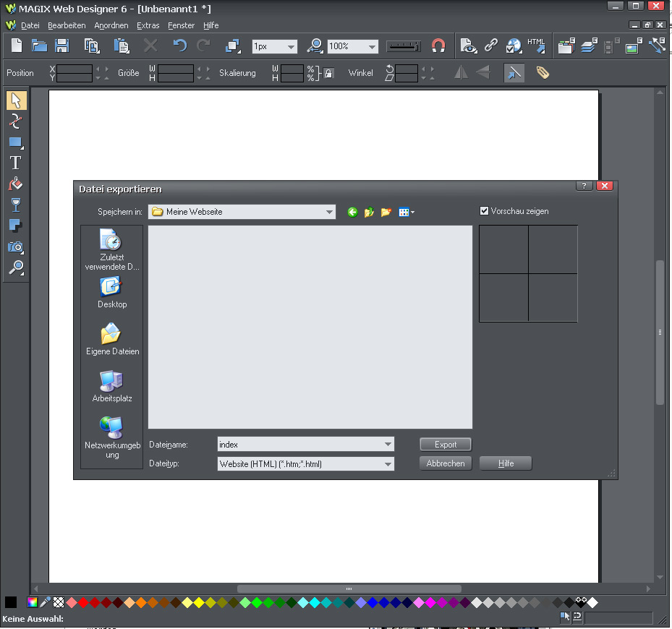This screenshot has width=672, height=629.
Task: Open the color editor rainbow icon
Action: click(x=32, y=602)
